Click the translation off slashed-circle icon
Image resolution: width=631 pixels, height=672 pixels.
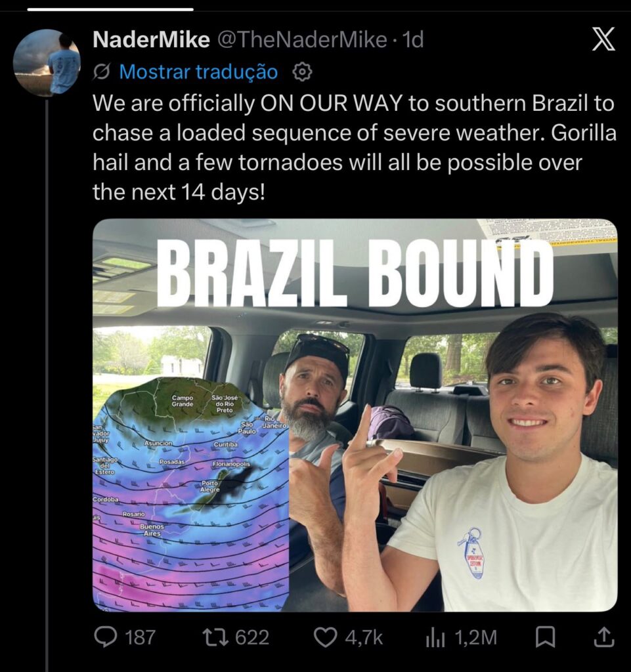(101, 72)
